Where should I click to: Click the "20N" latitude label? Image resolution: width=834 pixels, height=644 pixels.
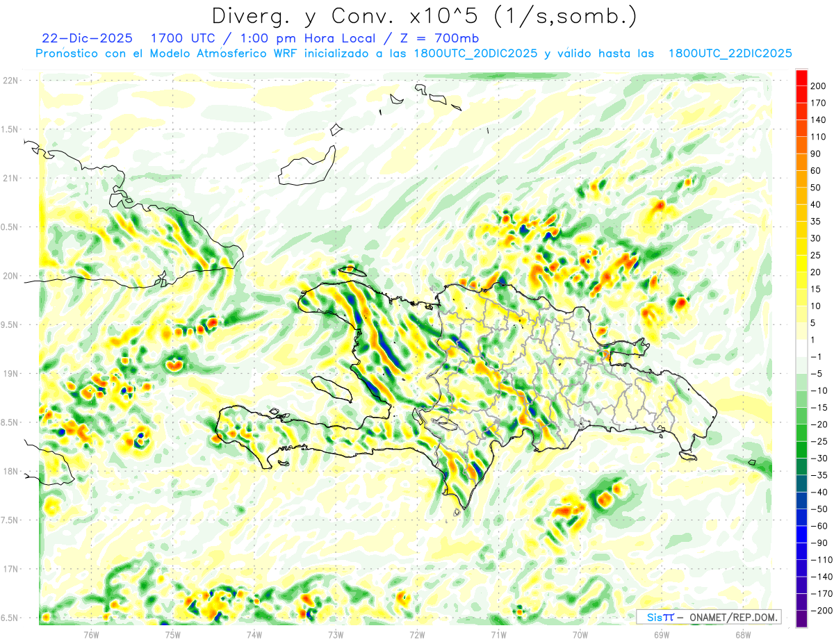[x=11, y=276]
